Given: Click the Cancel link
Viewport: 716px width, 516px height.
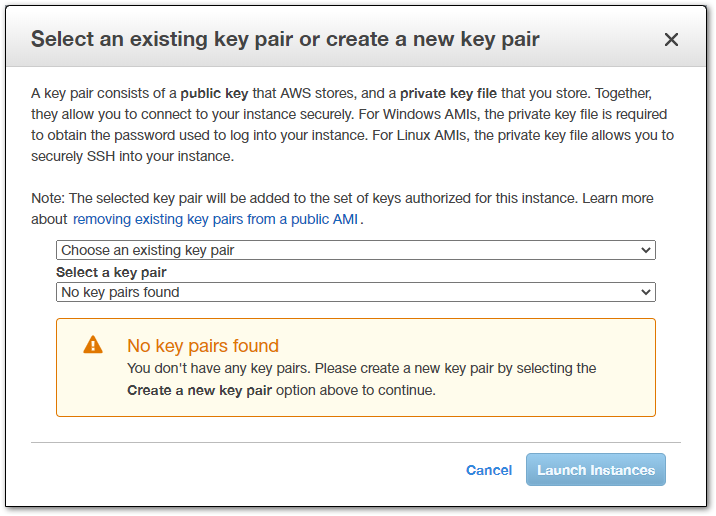Looking at the screenshot, I should (489, 470).
